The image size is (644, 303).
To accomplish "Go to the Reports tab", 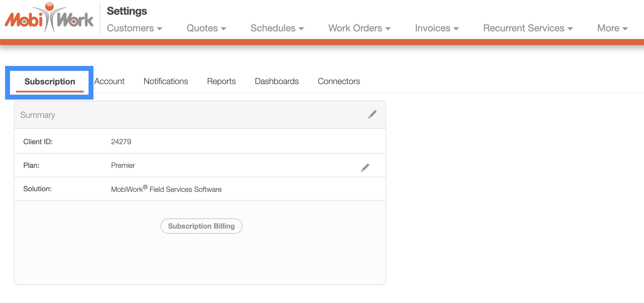I will [x=221, y=81].
